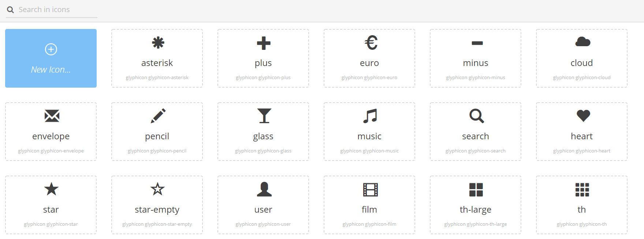644x239 pixels.
Task: Choose the star-empty outline icon
Action: click(157, 190)
